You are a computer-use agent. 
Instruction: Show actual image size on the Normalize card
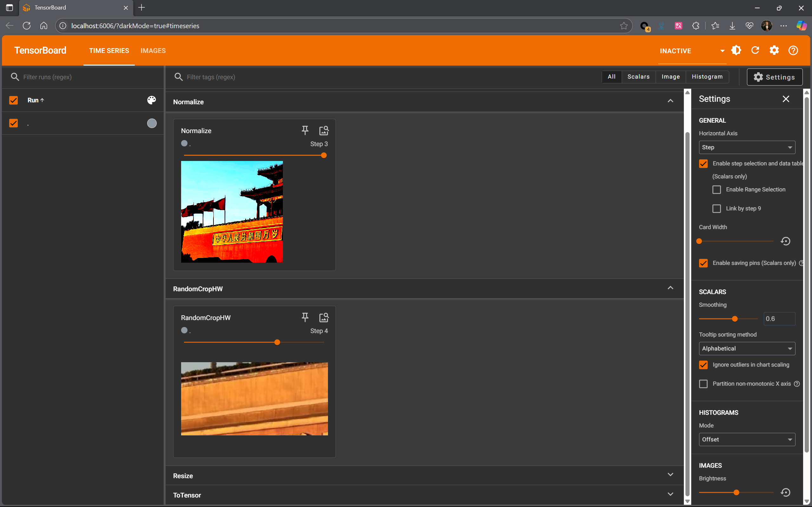coord(324,131)
